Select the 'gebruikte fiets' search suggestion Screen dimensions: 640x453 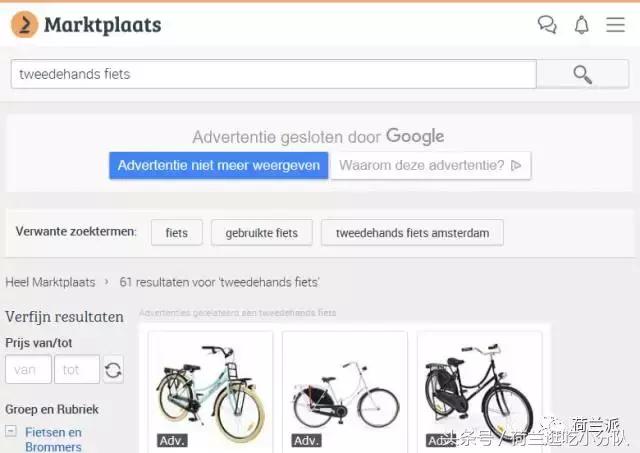[x=262, y=232]
